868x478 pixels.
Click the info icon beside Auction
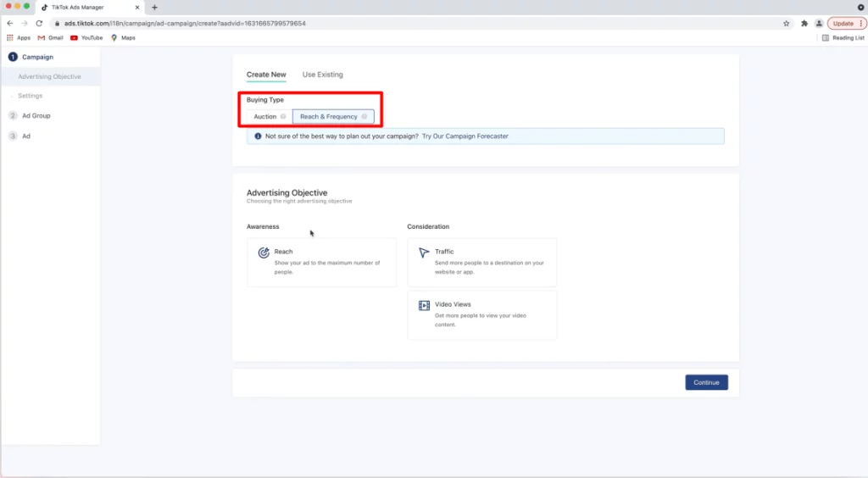click(283, 117)
